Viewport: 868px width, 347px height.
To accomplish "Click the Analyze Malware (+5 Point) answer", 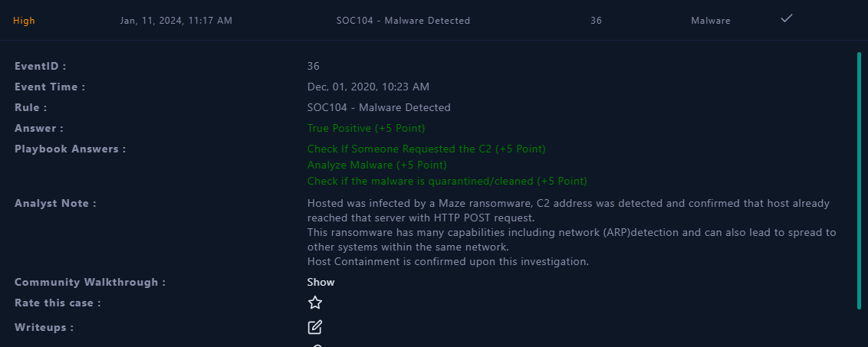I will (377, 165).
